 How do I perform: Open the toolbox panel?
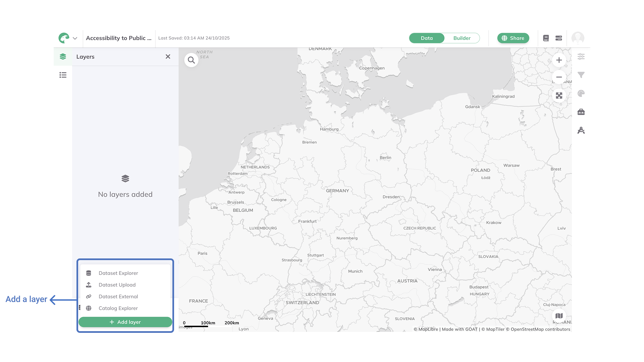click(581, 112)
